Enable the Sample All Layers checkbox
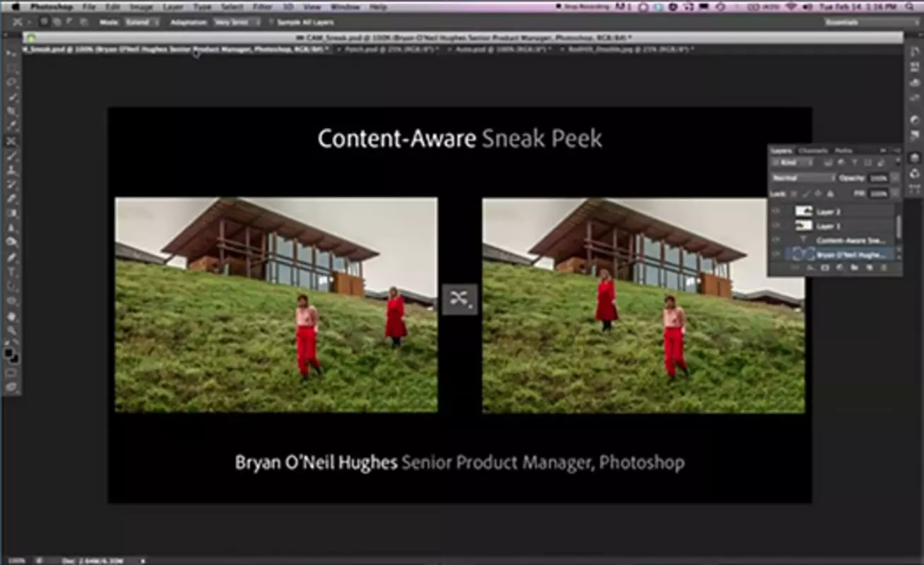The width and height of the screenshot is (924, 565). click(271, 22)
